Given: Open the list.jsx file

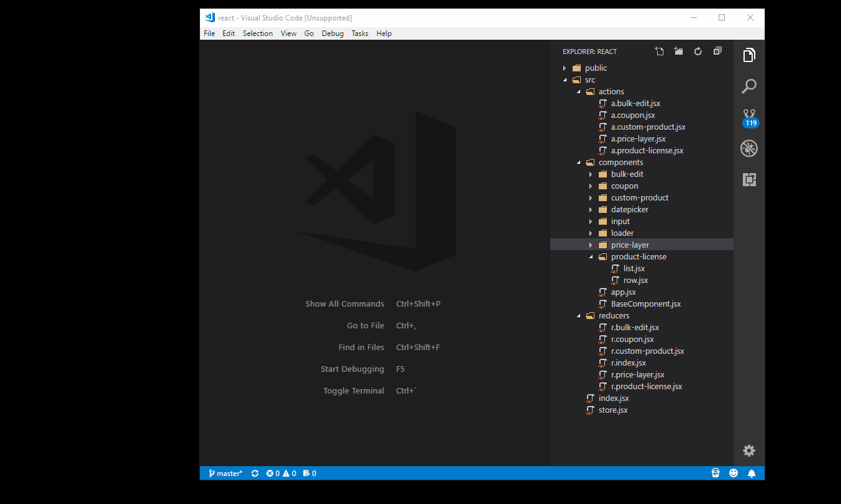Looking at the screenshot, I should [x=635, y=268].
